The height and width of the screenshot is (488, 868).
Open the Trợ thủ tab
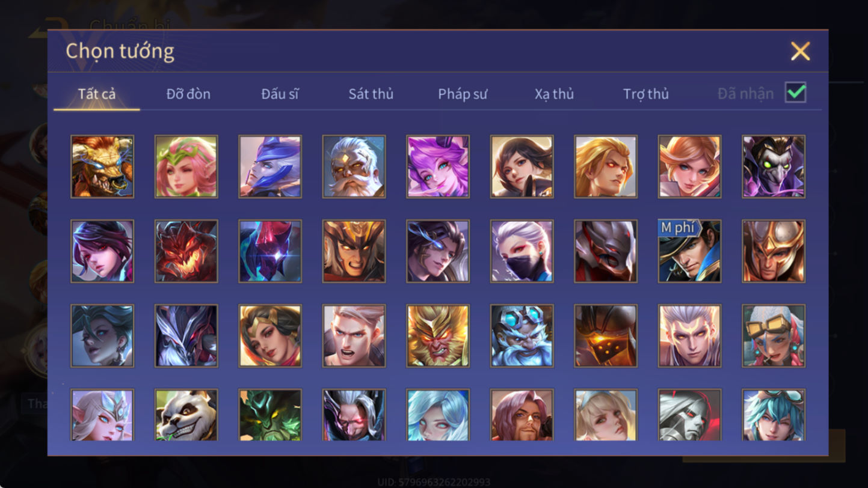pos(646,94)
